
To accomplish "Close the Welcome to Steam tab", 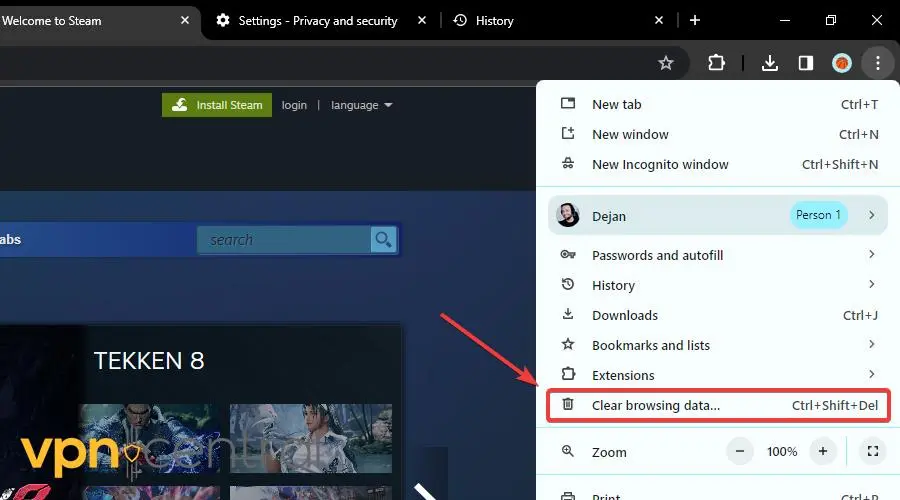I will tap(185, 20).
